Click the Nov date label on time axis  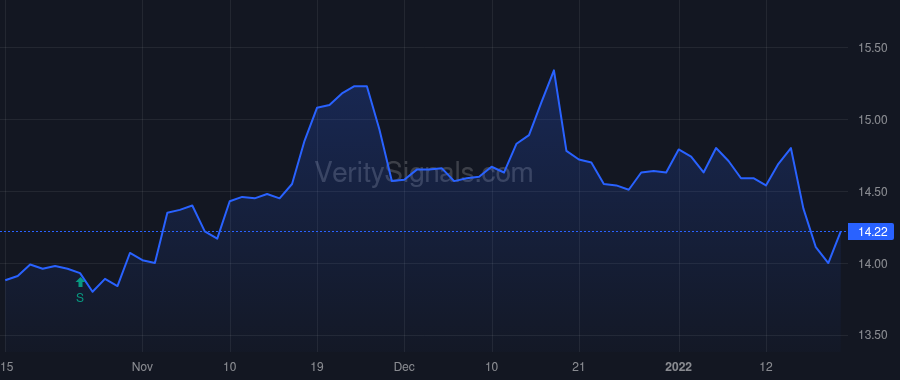pos(142,366)
